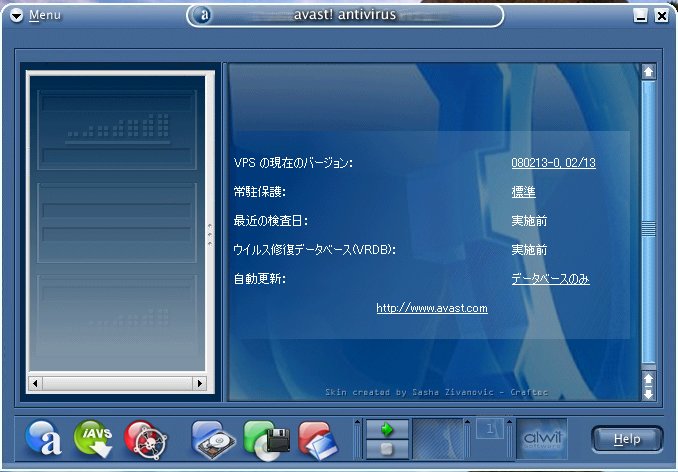The height and width of the screenshot is (472, 678).
Task: Open VPS version link 080213-0, 02/13
Action: coord(553,163)
